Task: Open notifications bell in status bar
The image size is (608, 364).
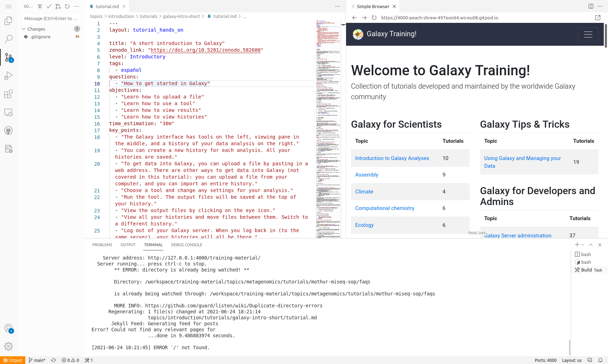Action: pos(600,360)
